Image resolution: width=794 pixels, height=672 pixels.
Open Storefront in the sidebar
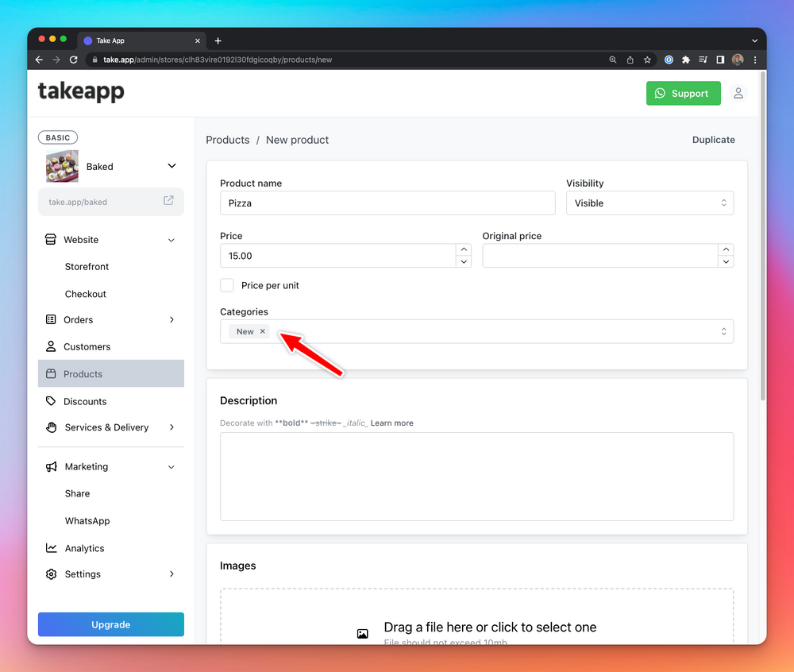[87, 267]
